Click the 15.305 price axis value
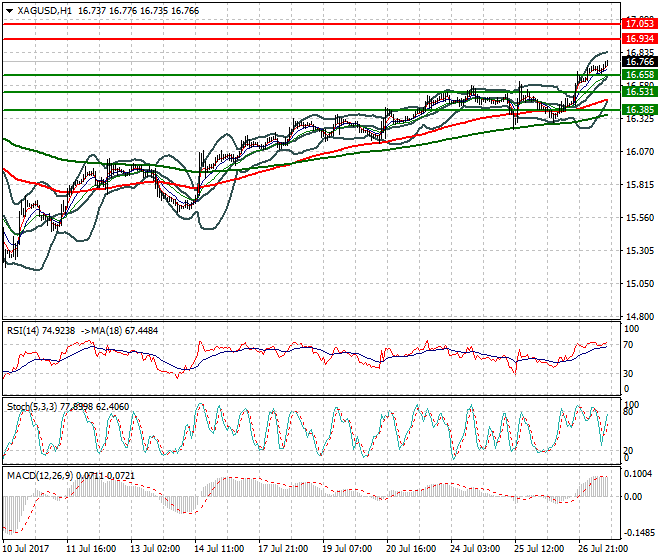This screenshot has height=560, width=660. (640, 251)
